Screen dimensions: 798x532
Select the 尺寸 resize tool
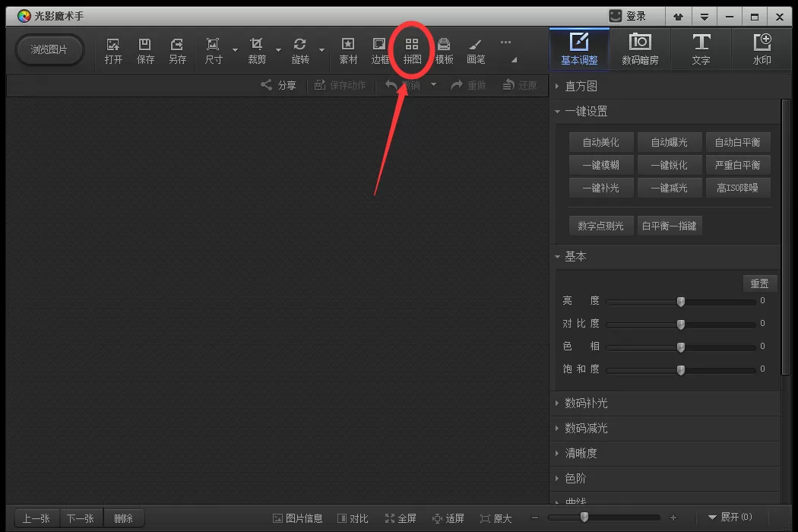tap(214, 51)
